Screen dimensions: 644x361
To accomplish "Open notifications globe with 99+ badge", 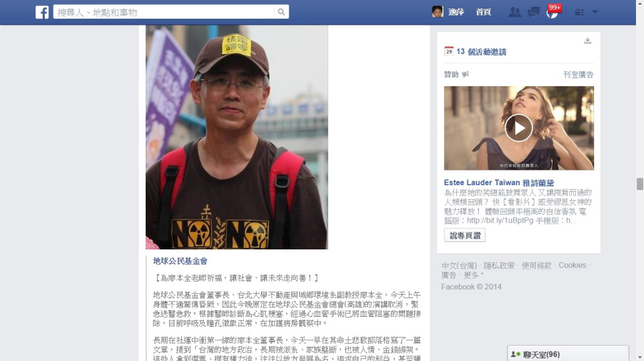I will tap(553, 11).
